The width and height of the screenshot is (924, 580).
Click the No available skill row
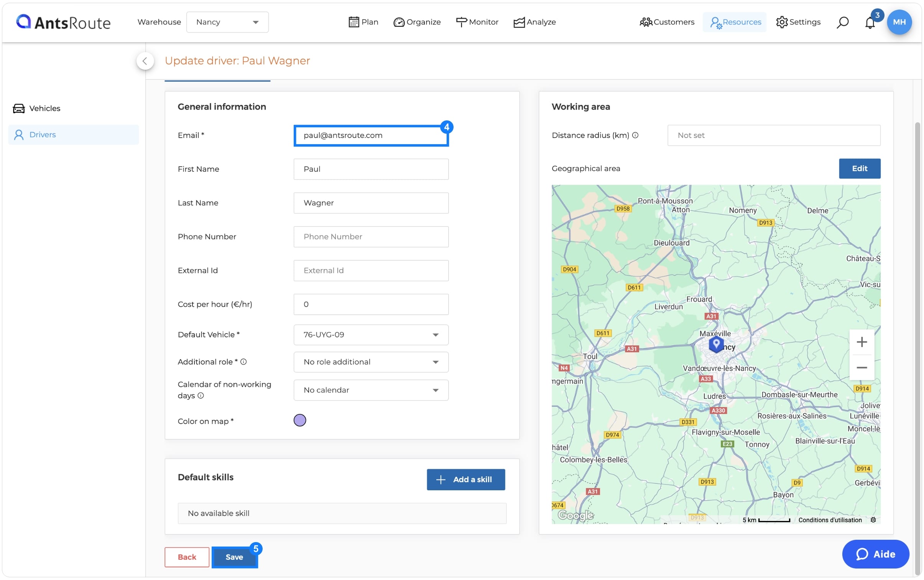pyautogui.click(x=342, y=513)
